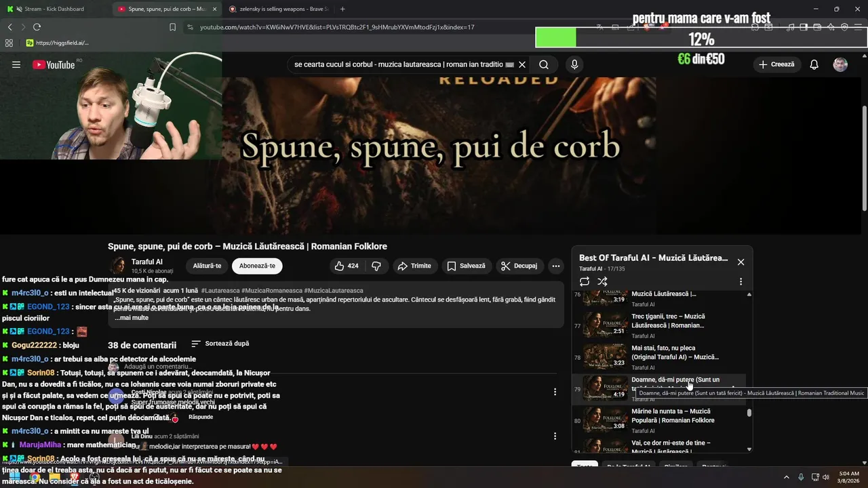Open Brave Leo AI star icon
The image size is (868, 488).
tap(831, 27)
